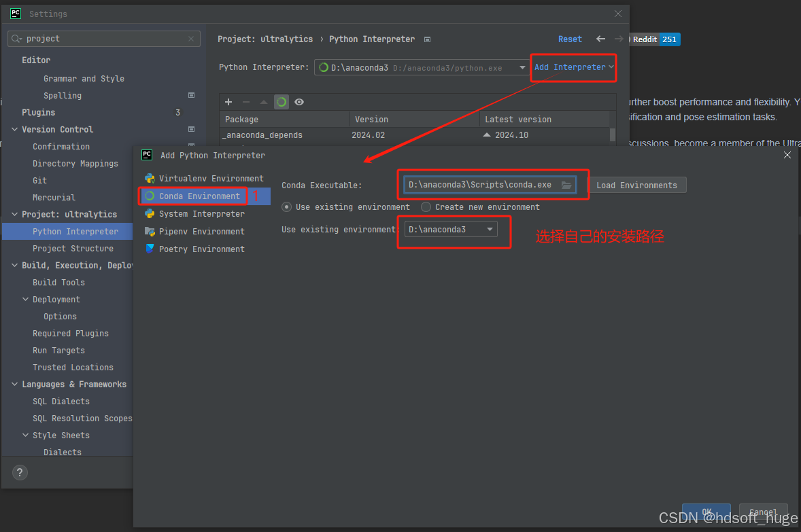801x532 pixels.
Task: Select the _anaconda_depends package row
Action: [415, 135]
